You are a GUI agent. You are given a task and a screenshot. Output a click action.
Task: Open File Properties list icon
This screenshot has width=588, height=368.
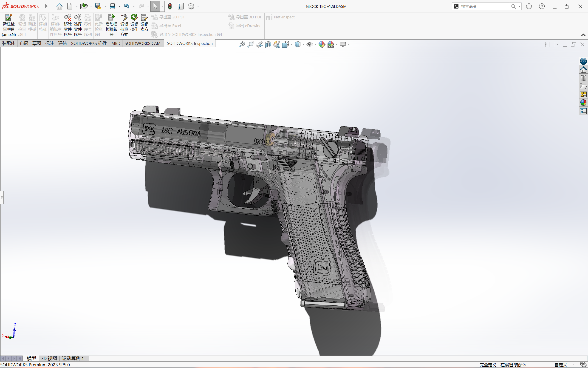(181, 6)
